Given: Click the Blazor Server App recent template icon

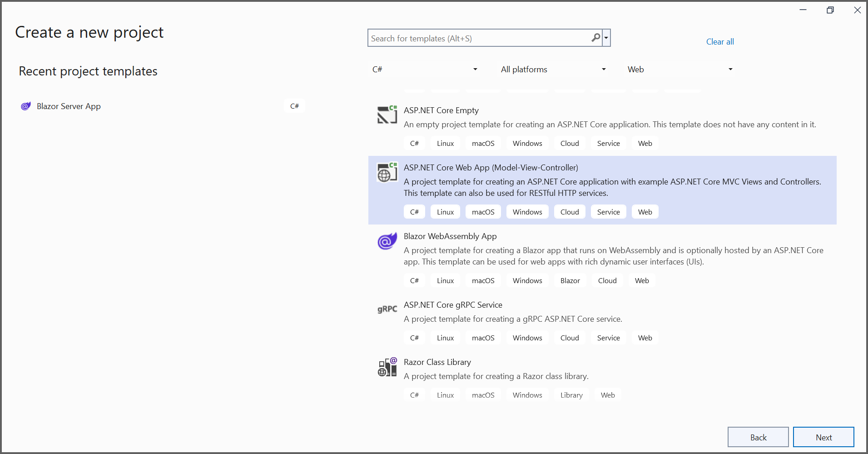Looking at the screenshot, I should (26, 106).
